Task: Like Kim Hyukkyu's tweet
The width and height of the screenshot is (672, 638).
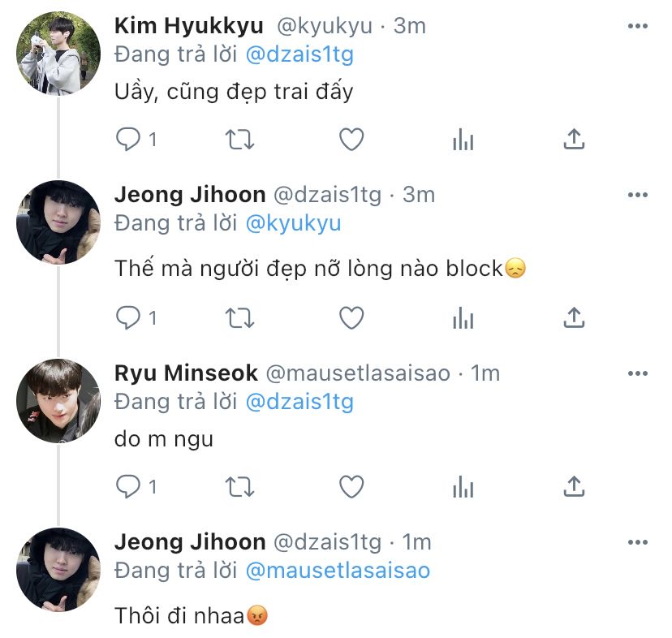Action: tap(351, 140)
